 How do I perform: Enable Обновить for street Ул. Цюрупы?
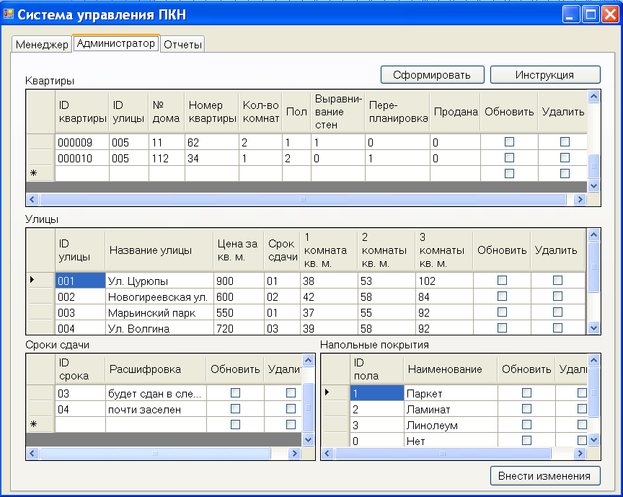tap(502, 281)
